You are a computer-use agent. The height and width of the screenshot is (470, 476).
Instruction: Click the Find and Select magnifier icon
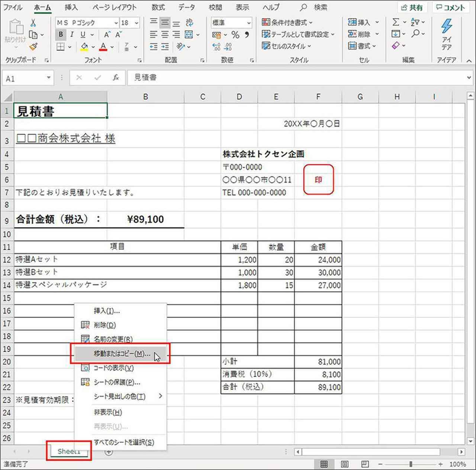(x=416, y=34)
